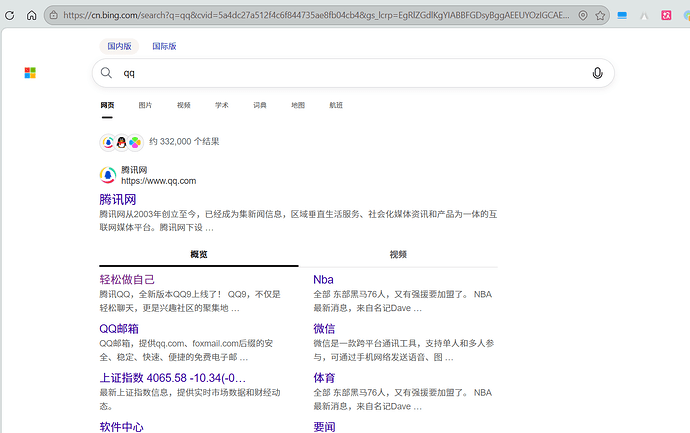This screenshot has width=690, height=433.
Task: Click the location permission icon in address bar
Action: (x=583, y=15)
